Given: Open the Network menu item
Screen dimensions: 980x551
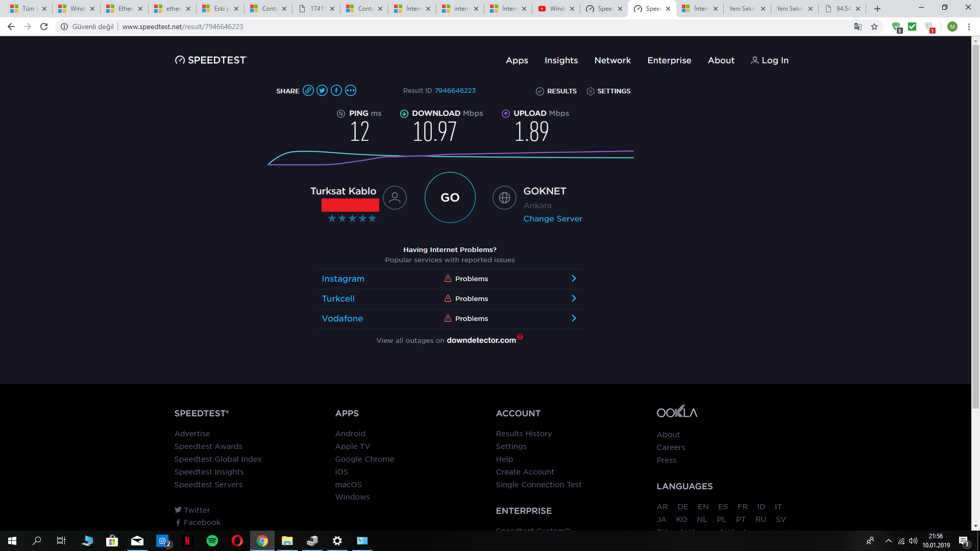Looking at the screenshot, I should pyautogui.click(x=612, y=60).
